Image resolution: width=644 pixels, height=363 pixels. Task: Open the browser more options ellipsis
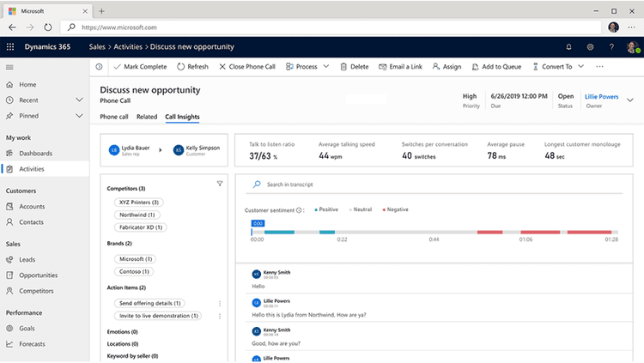631,27
